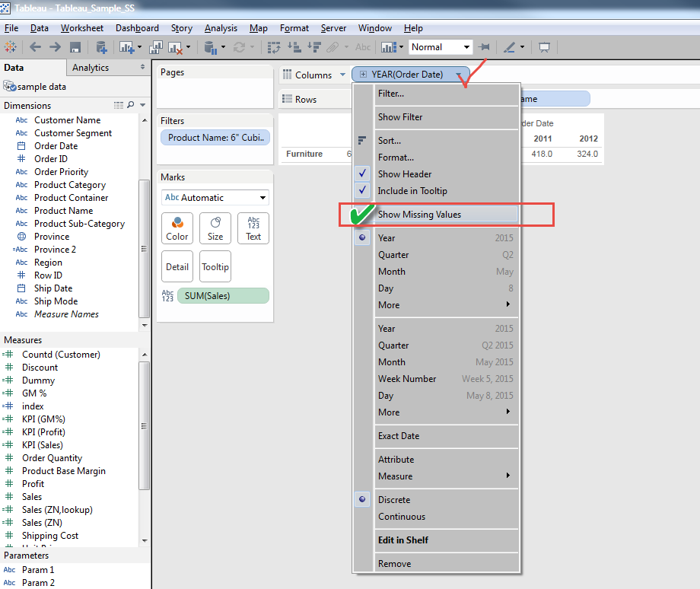Viewport: 700px width, 589px height.
Task: Click the group members paperclip icon
Action: [x=332, y=47]
